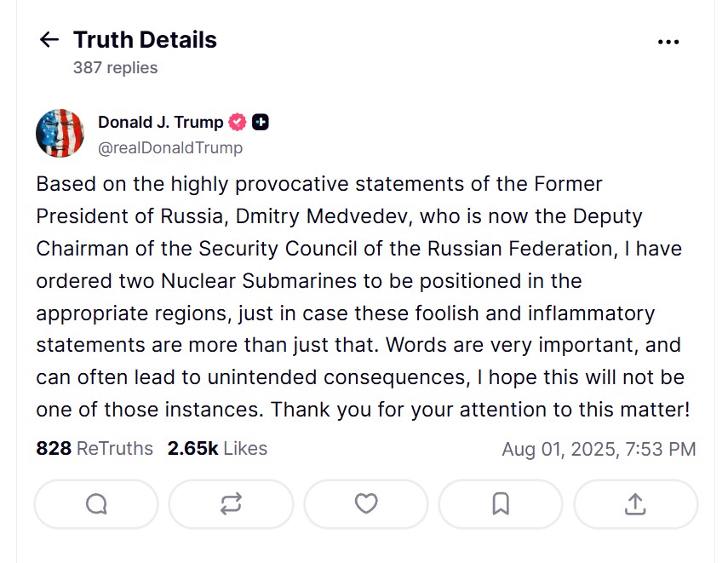
Task: Click the reply speech bubble icon
Action: (96, 504)
